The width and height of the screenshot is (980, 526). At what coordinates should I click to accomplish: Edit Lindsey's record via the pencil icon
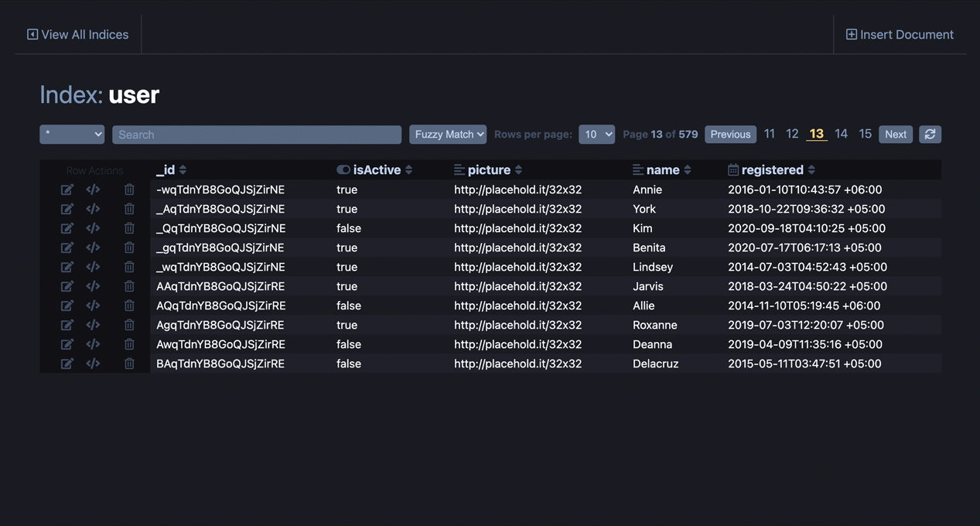[67, 266]
